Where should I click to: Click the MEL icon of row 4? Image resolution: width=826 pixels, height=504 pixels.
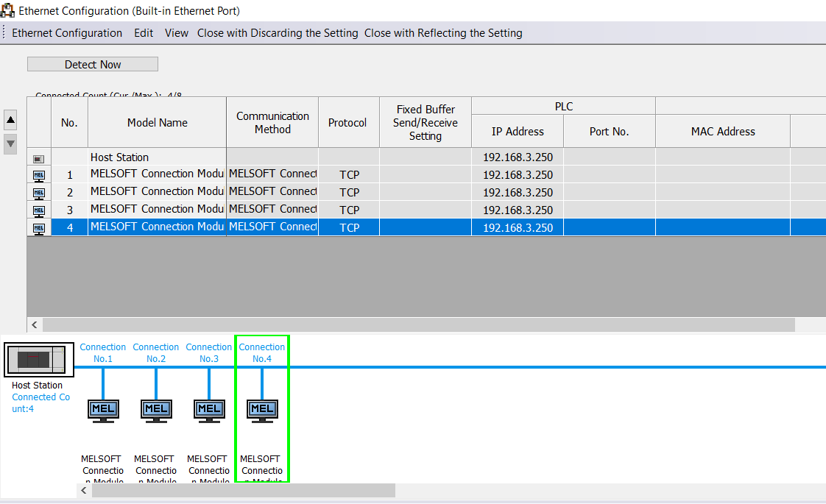click(x=39, y=228)
